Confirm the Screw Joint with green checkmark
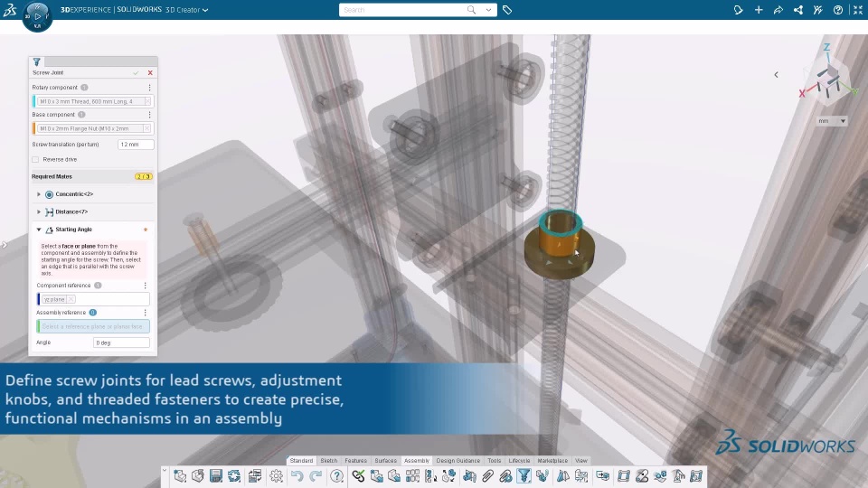Image resolution: width=868 pixels, height=488 pixels. 136,72
